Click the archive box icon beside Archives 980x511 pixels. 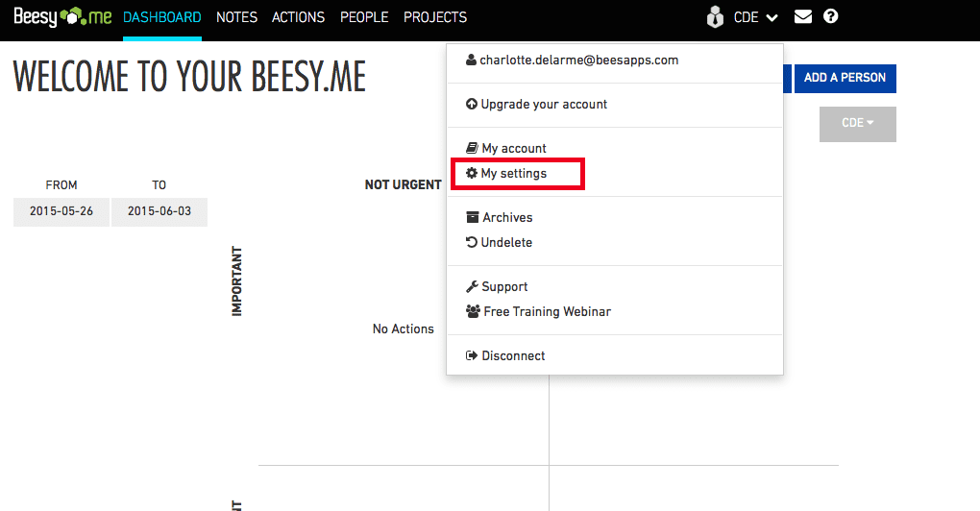tap(473, 217)
